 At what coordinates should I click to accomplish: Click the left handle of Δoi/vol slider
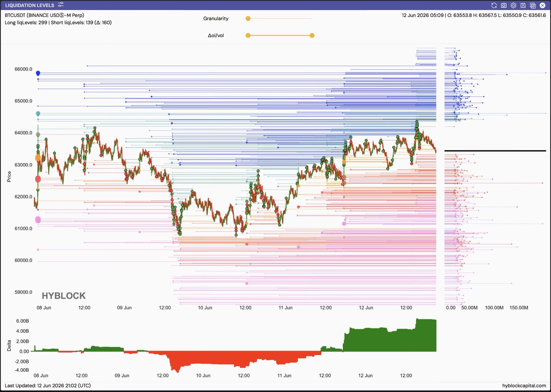coord(248,35)
